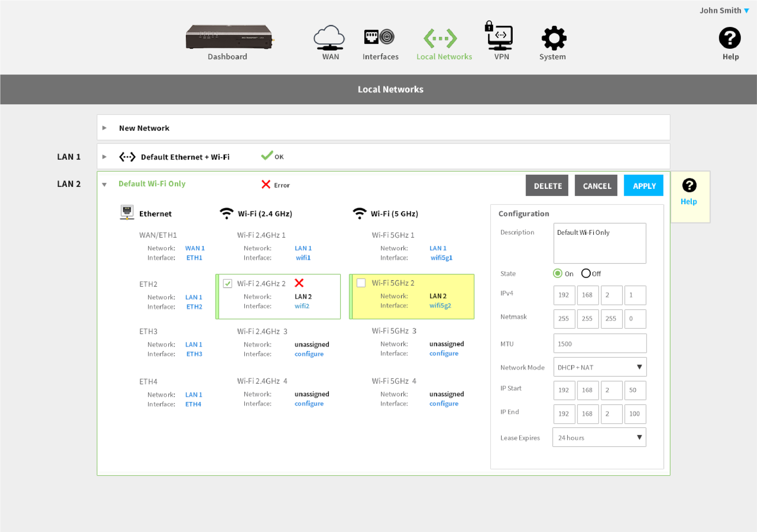The image size is (757, 532).
Task: Set State to Off
Action: (586, 273)
